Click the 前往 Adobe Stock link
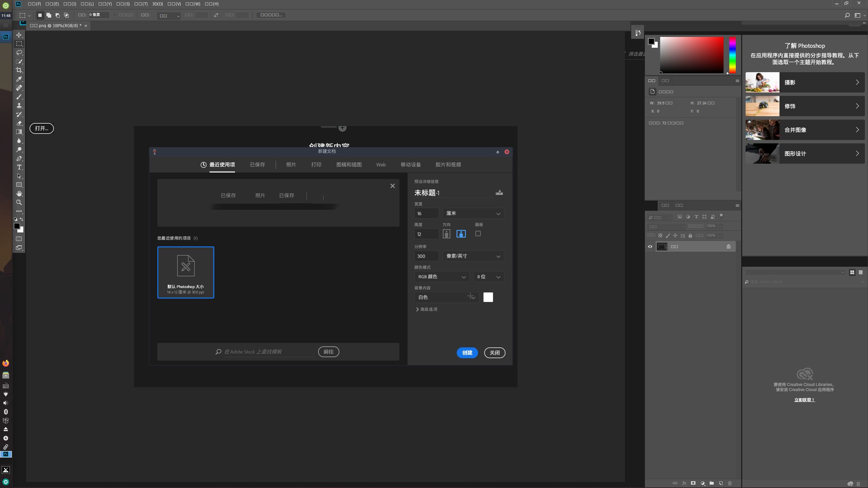The image size is (868, 488). pos(329,351)
